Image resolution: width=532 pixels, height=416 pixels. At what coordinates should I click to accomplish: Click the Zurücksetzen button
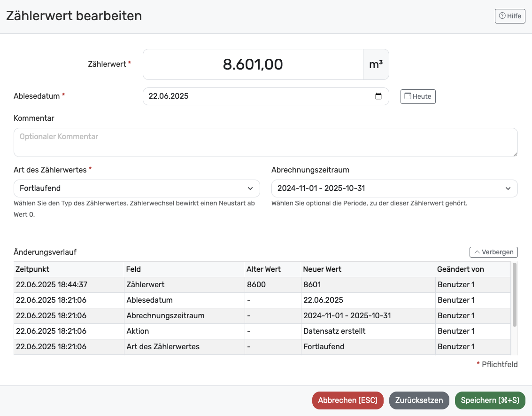[419, 400]
